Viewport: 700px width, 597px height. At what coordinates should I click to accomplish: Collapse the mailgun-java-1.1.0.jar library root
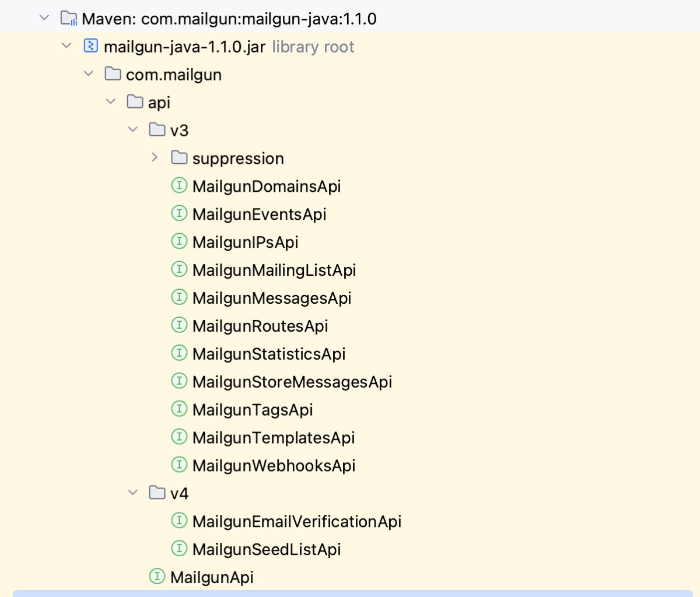point(66,45)
